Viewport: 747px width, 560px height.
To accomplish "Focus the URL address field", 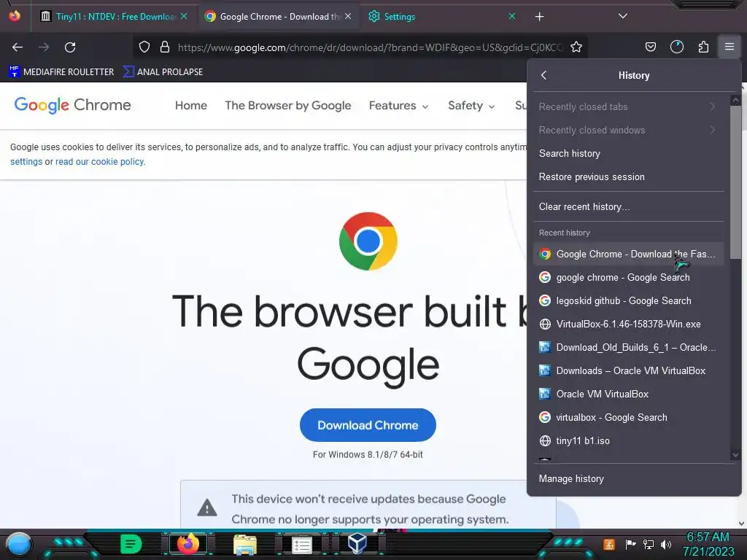I will [x=370, y=47].
